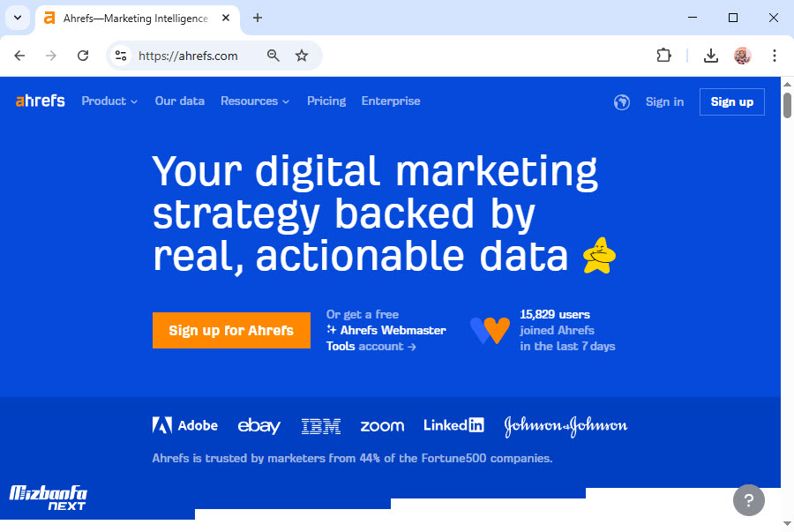Screen dimensions: 794x532
Task: Open site information icon in address bar
Action: click(x=121, y=56)
